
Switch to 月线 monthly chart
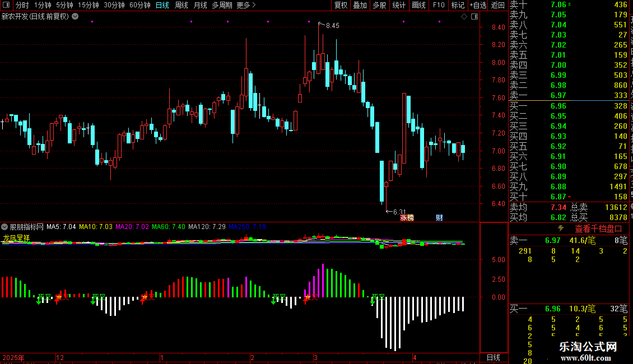pyautogui.click(x=200, y=5)
